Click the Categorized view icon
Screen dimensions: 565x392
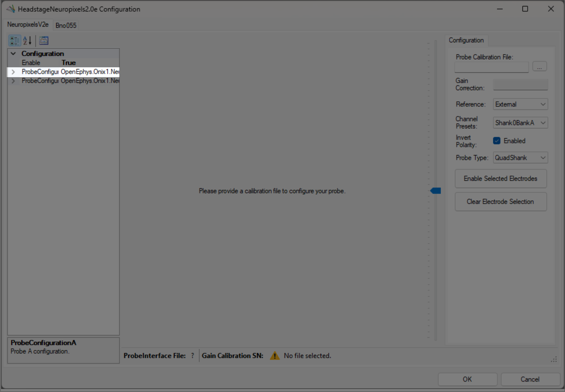15,40
